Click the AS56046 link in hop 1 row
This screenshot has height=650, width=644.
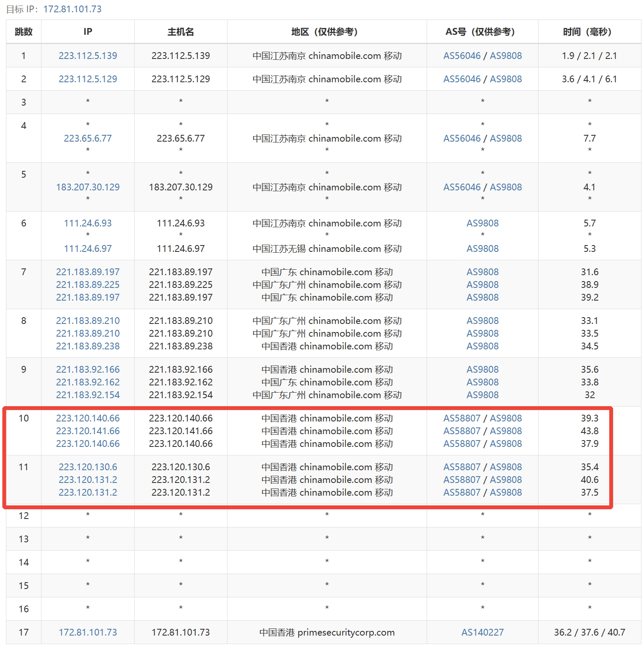coord(462,56)
